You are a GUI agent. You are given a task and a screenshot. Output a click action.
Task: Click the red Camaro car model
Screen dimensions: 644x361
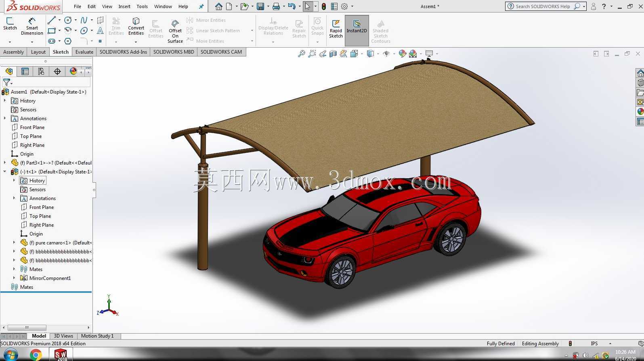372,231
